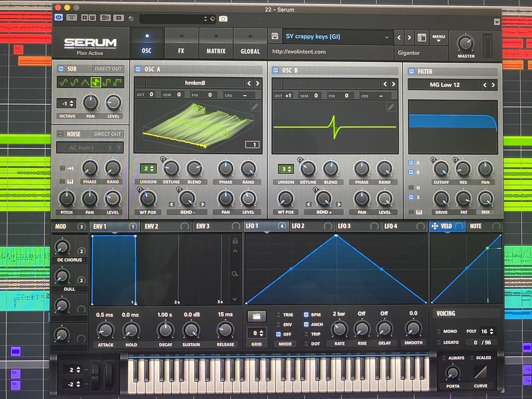Click the filter MIX label button
The width and height of the screenshot is (532, 399).
click(x=485, y=212)
